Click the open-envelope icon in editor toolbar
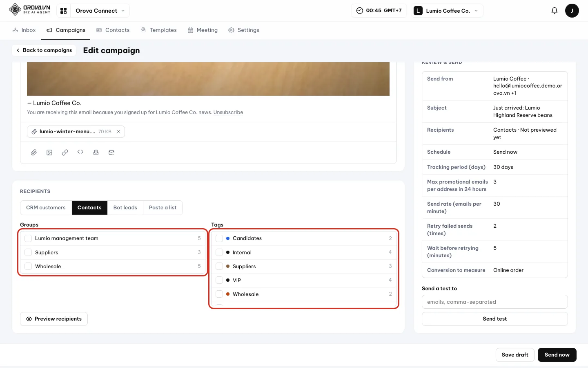 96,153
